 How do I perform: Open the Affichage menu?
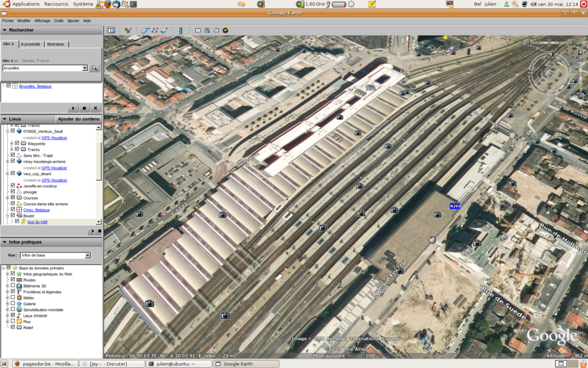42,21
